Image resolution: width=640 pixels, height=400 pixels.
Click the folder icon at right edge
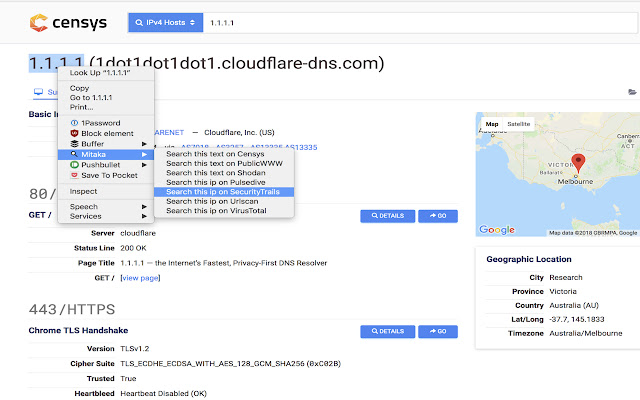632,92
